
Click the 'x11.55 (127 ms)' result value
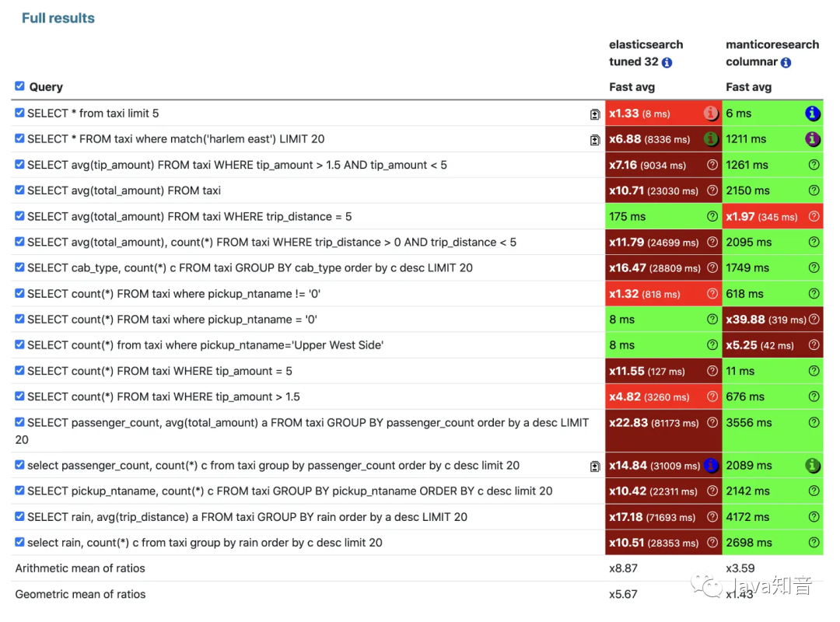click(647, 371)
